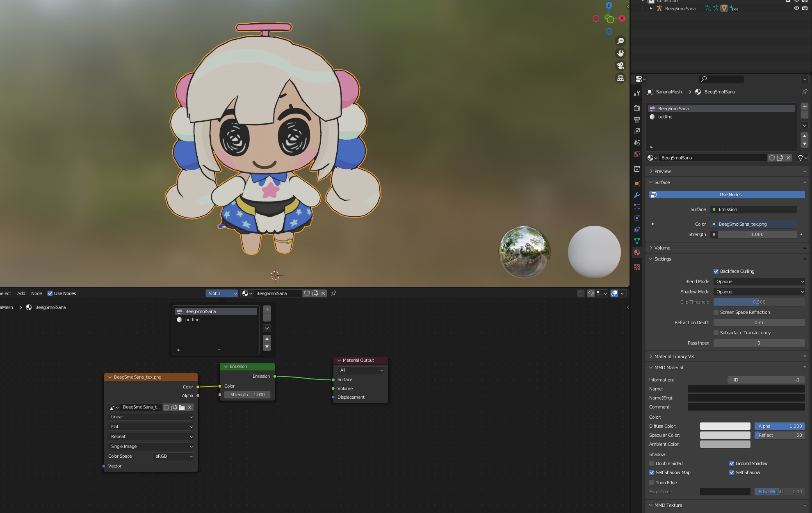Expand the Volume panel
Viewport: 812px width, 513px height.
662,248
